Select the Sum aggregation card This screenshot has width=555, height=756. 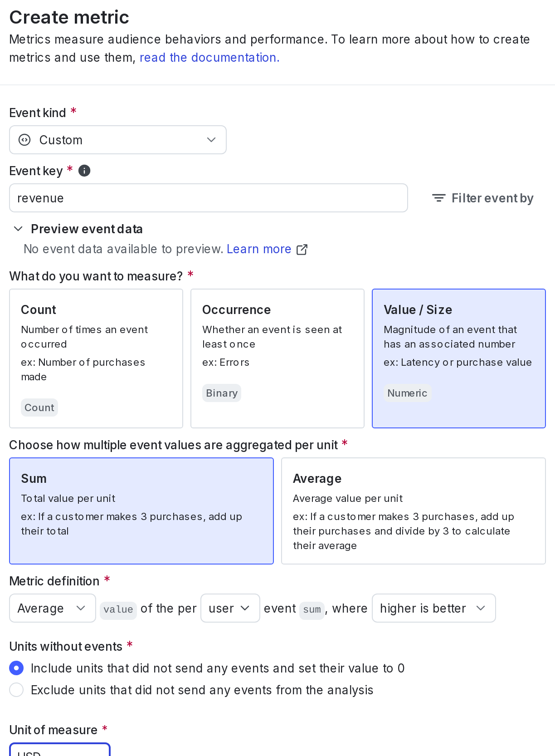tap(141, 511)
